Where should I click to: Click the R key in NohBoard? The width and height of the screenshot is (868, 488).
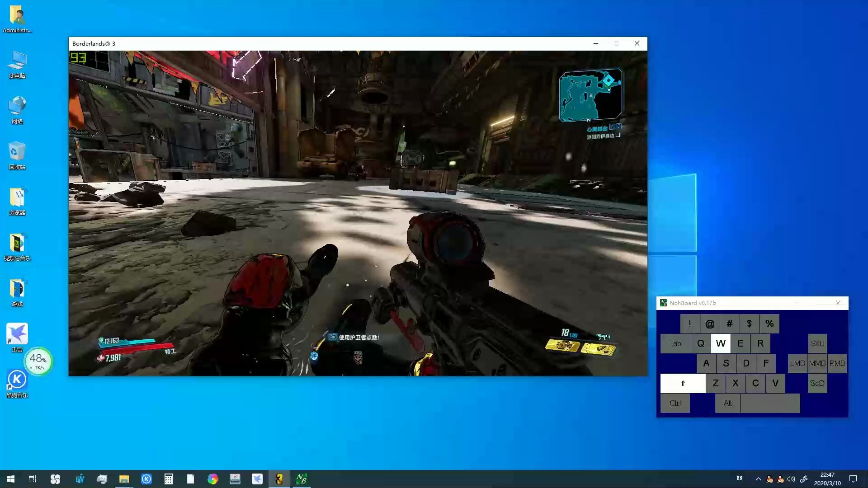760,343
